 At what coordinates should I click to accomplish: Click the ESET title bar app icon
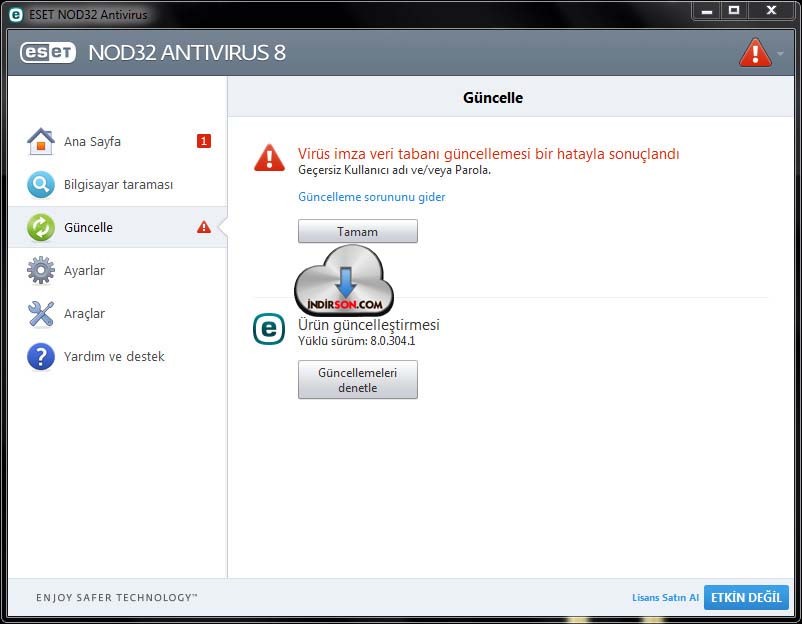tap(16, 15)
